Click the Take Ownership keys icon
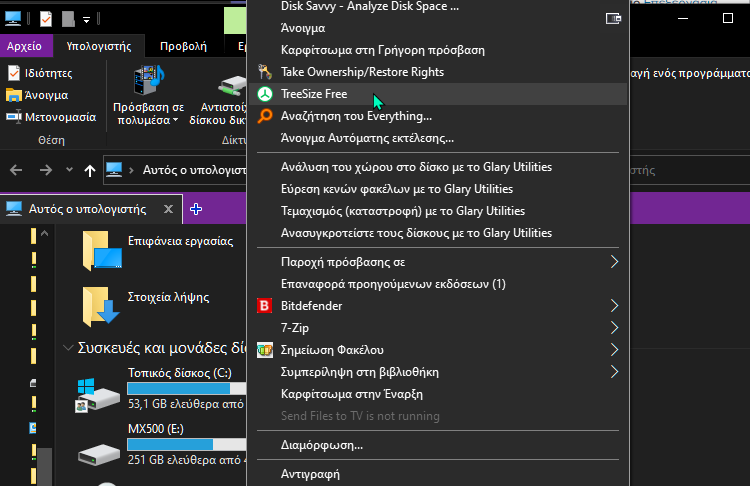This screenshot has width=750, height=486. pos(265,72)
